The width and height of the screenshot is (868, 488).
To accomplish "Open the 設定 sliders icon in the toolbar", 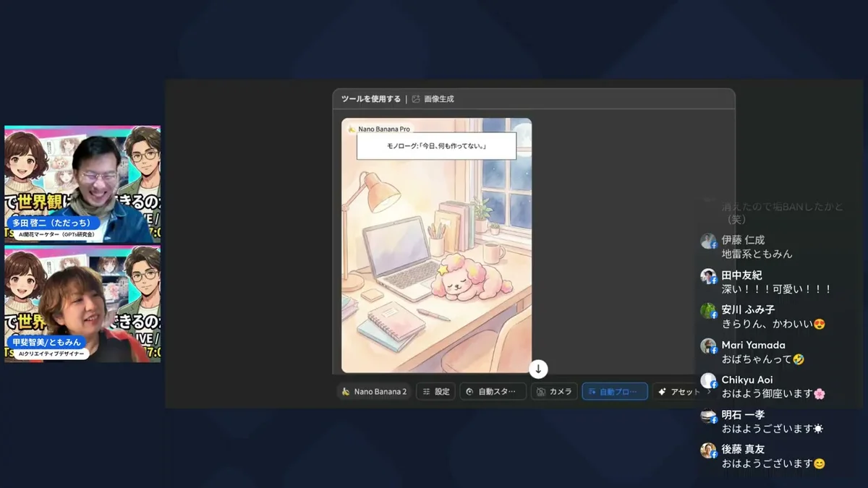I will tap(427, 391).
